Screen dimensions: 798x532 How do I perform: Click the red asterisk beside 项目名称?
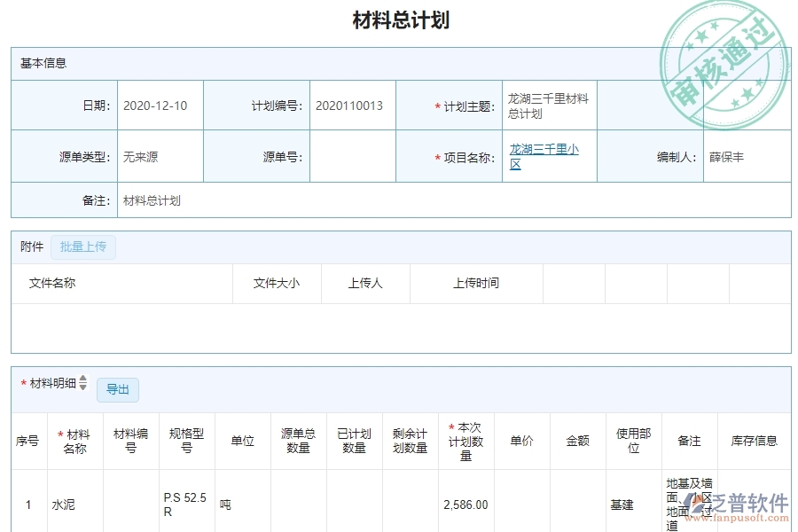[436, 156]
